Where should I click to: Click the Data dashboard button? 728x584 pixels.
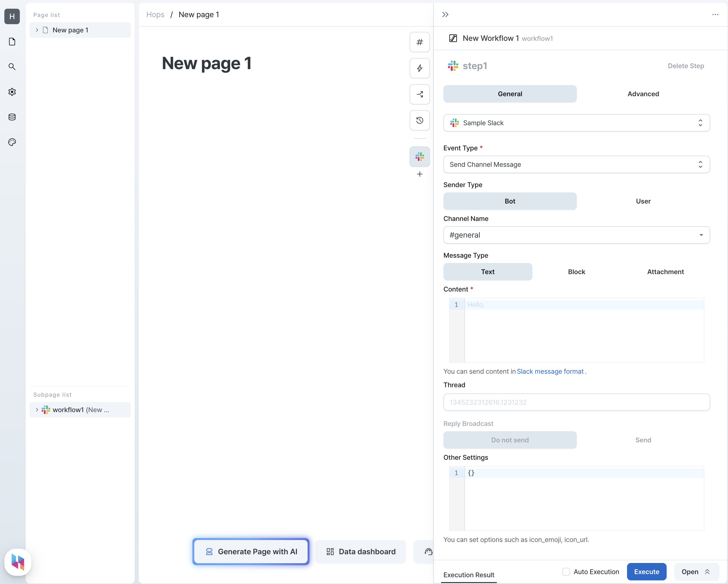coord(360,552)
